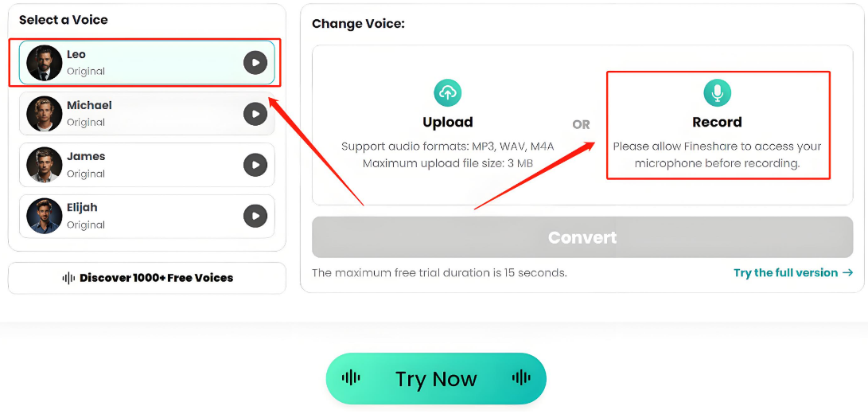Click the arrow next to Try the full version
The width and height of the screenshot is (868, 414).
pos(847,272)
